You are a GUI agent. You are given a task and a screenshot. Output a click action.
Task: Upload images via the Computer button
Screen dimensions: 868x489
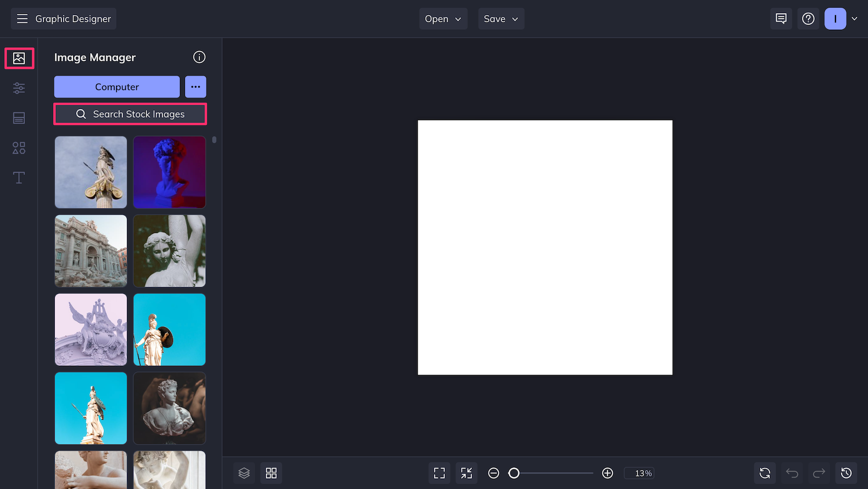117,87
